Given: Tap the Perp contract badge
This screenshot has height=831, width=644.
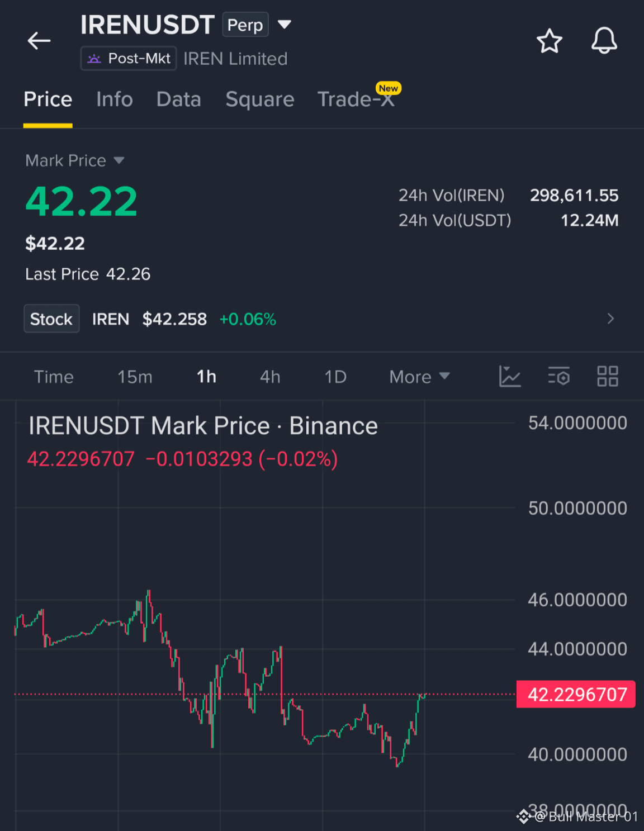Looking at the screenshot, I should pyautogui.click(x=245, y=25).
